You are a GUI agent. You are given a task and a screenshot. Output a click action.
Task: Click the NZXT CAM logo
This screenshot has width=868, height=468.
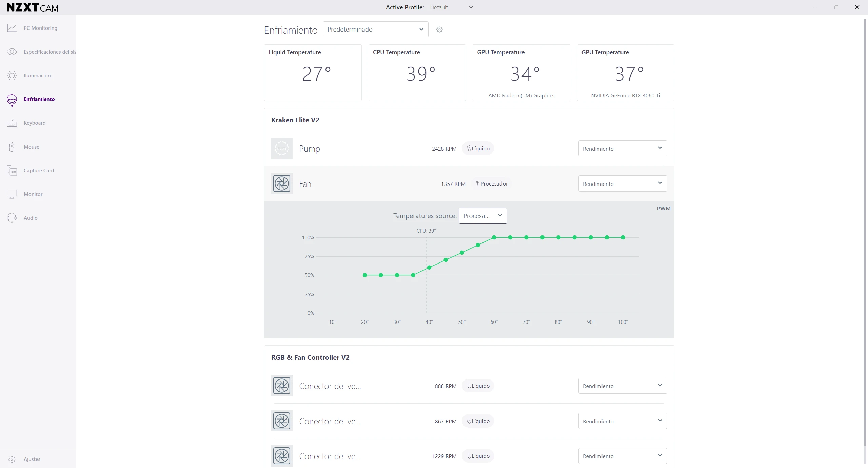click(33, 7)
